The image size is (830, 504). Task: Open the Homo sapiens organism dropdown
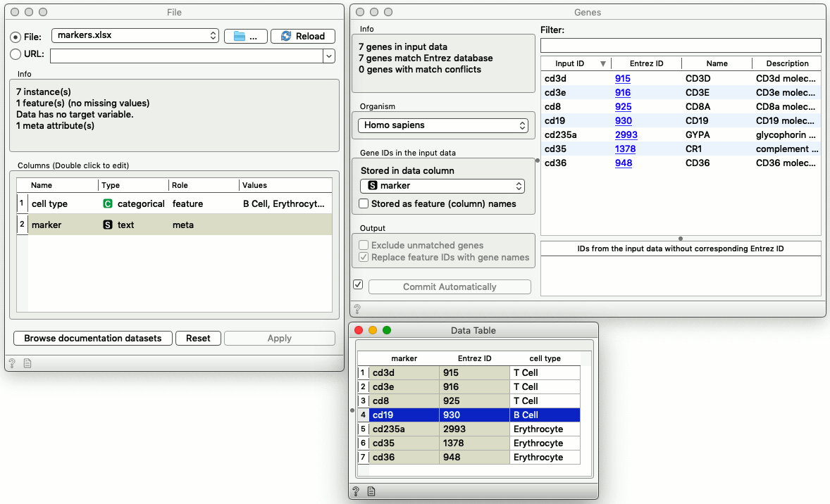click(443, 125)
